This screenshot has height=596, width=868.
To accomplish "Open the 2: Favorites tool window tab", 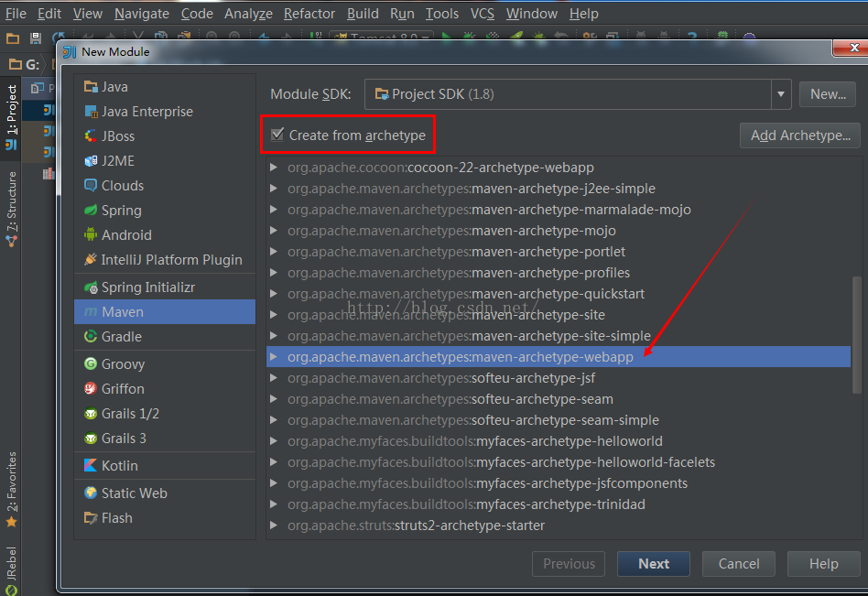I will coord(11,488).
